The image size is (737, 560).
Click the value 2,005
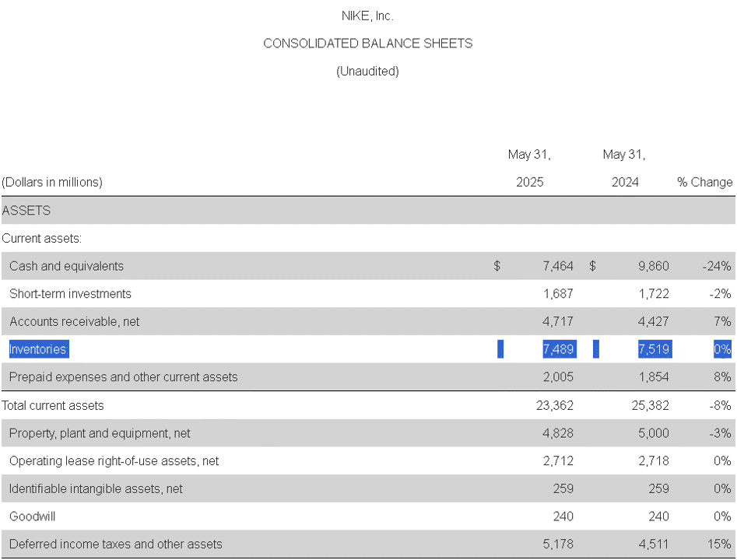[x=558, y=376]
